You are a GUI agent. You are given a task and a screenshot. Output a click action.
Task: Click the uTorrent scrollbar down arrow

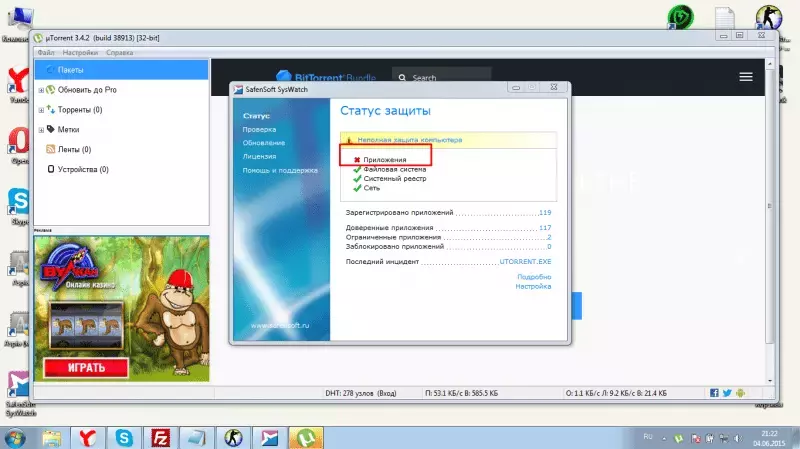pos(770,380)
